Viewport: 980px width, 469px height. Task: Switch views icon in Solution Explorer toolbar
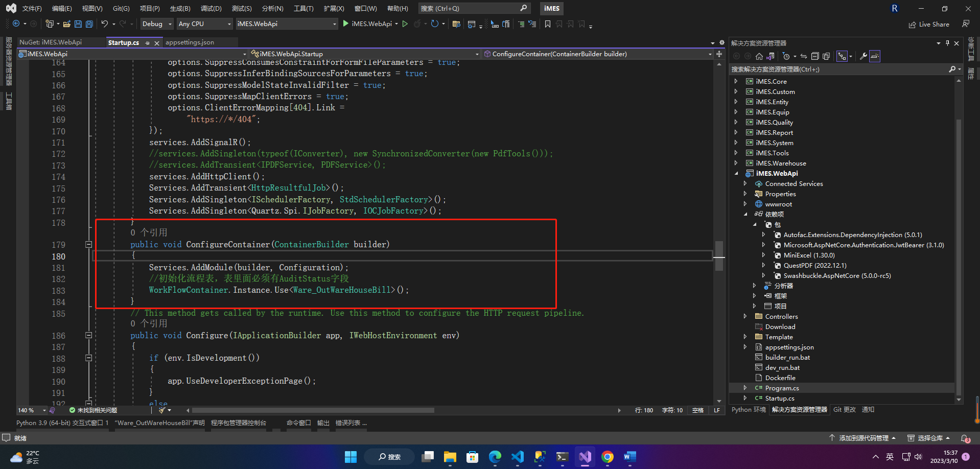(771, 56)
